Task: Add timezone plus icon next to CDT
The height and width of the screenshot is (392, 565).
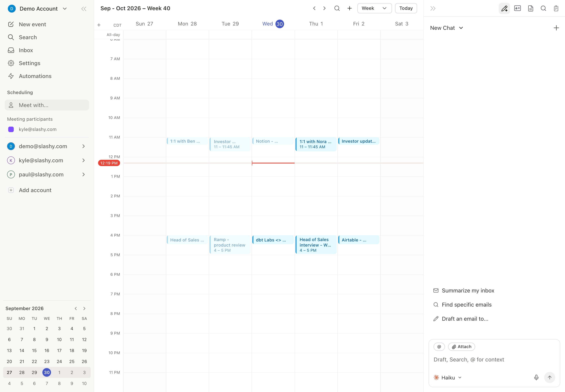Action: [x=99, y=25]
